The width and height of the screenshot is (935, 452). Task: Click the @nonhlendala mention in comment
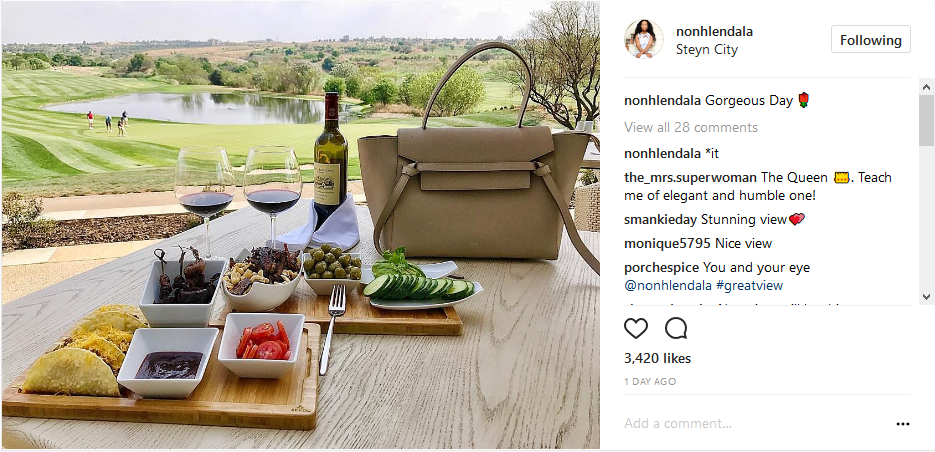(668, 286)
